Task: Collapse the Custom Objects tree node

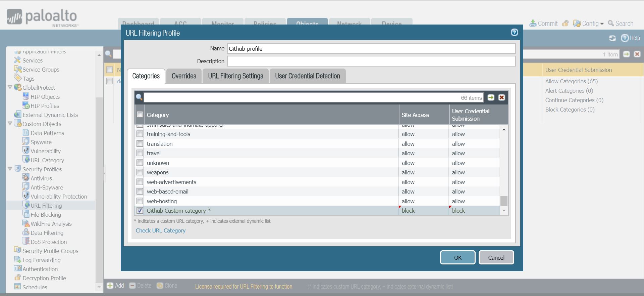Action: tap(10, 124)
